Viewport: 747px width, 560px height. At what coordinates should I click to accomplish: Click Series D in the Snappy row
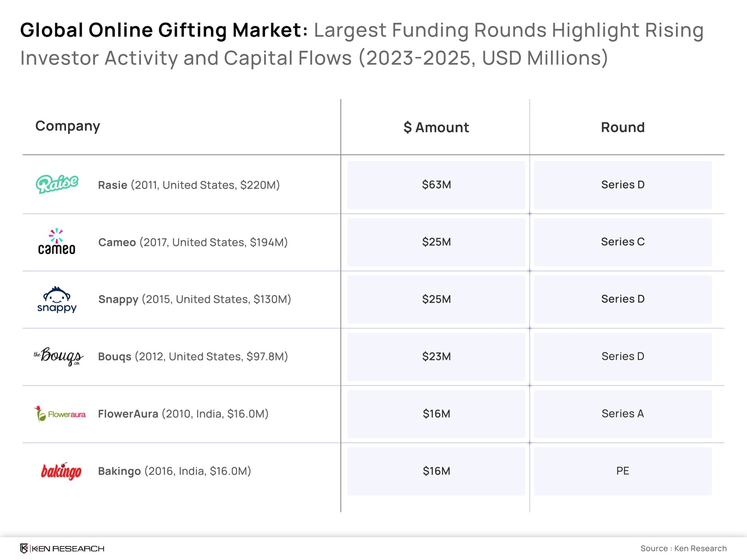tap(623, 299)
